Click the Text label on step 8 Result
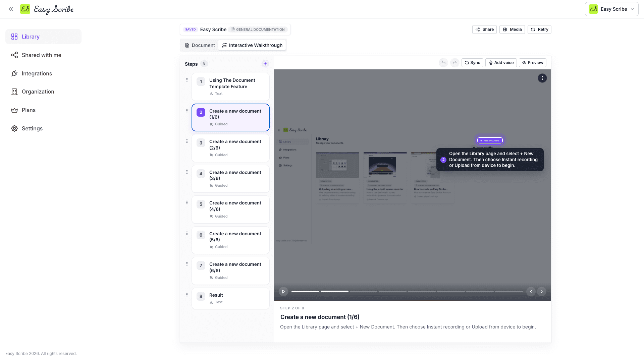 (x=219, y=302)
